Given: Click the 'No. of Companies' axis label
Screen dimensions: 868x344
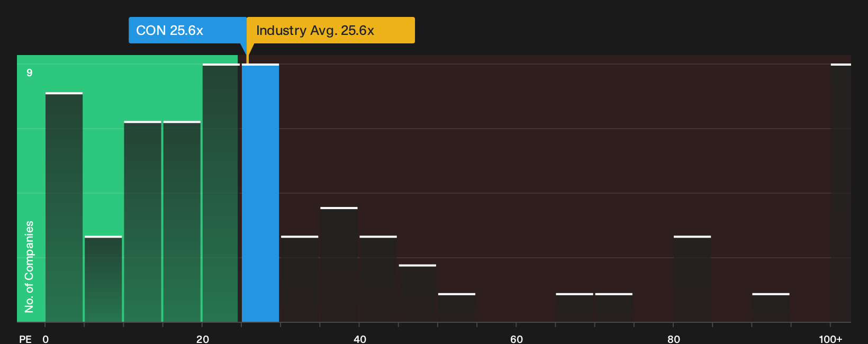Looking at the screenshot, I should tap(29, 267).
